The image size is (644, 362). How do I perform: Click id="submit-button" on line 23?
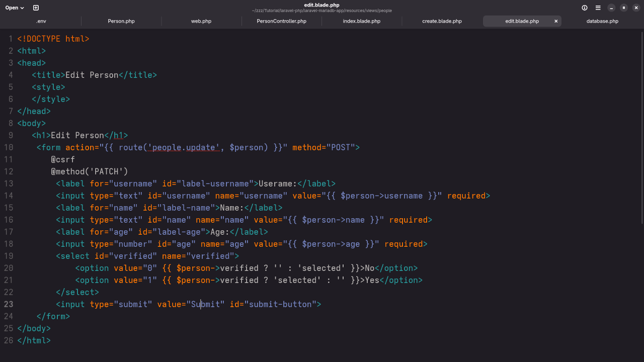273,304
